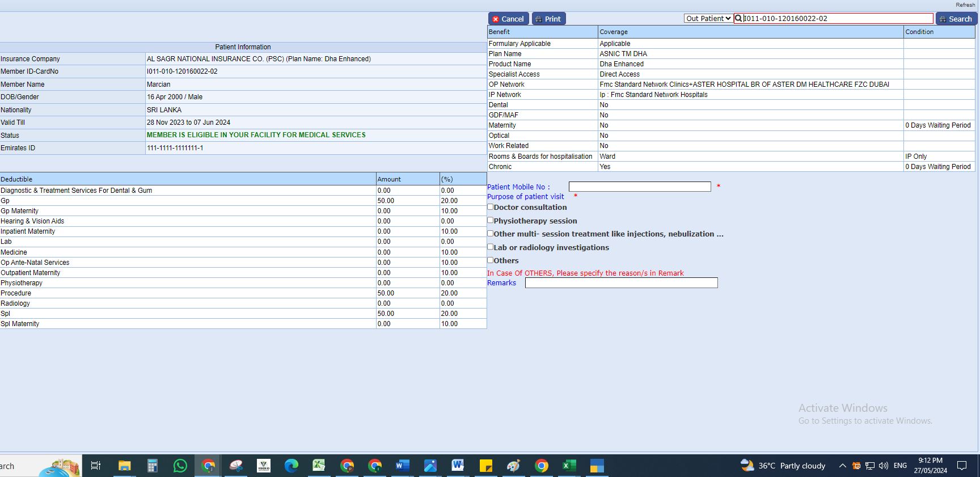Viewport: 980px width, 477px height.
Task: Enable Lab or radiology investigations checkbox
Action: [x=491, y=247]
